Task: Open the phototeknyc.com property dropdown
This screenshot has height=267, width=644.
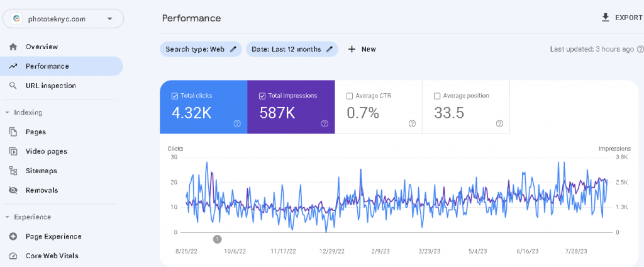Action: (x=63, y=18)
